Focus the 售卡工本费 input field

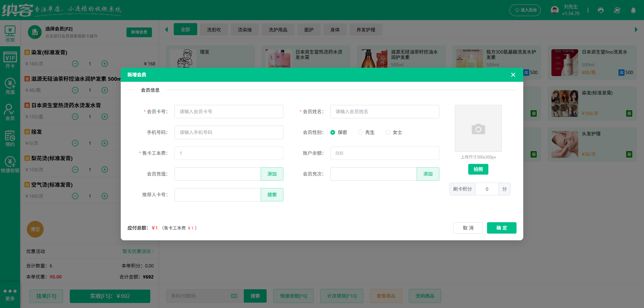229,153
